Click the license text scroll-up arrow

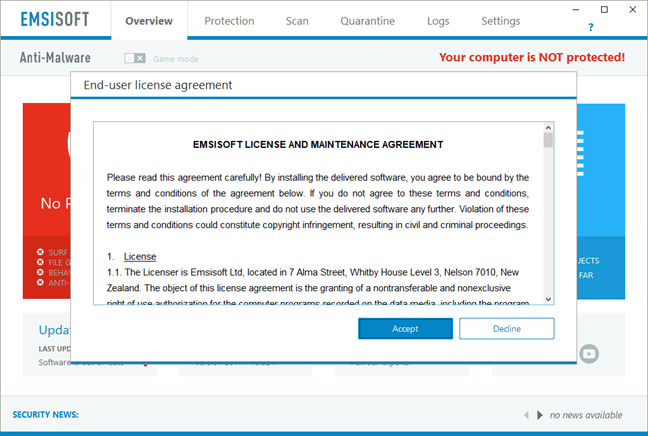pyautogui.click(x=548, y=128)
